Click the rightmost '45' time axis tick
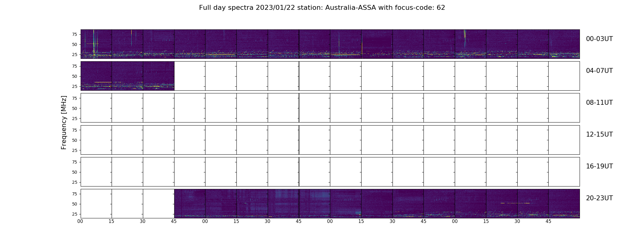644x245 pixels. click(548, 221)
